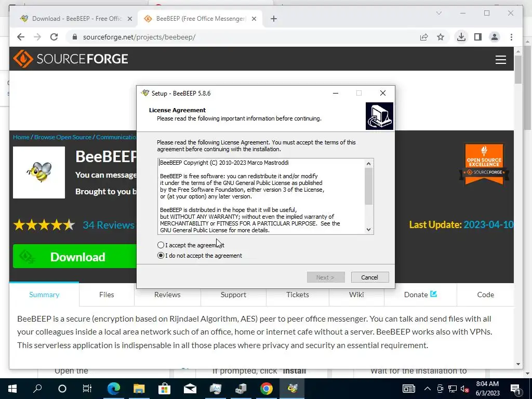Open the 34 Reviews link
This screenshot has height=399, width=532.
[109, 224]
